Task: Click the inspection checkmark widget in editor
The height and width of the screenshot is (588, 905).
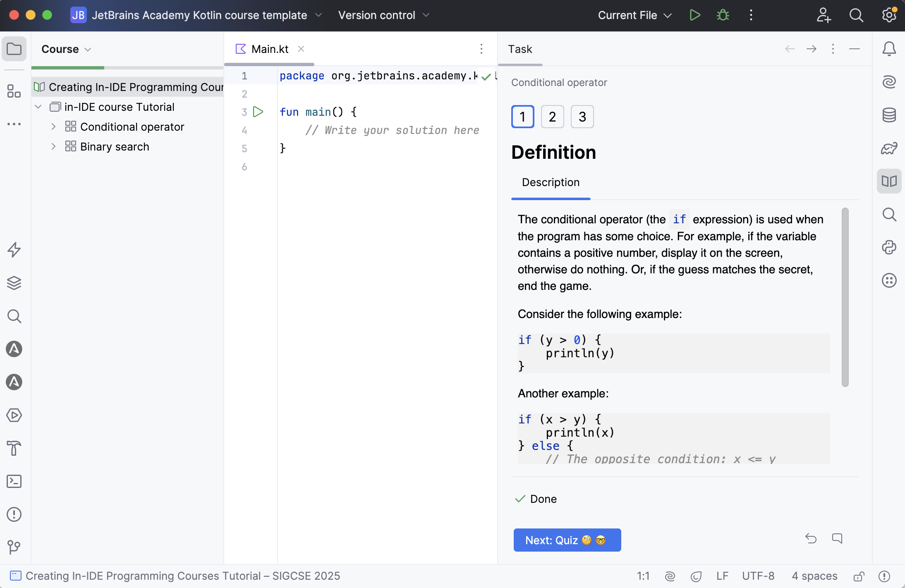Action: 486,76
